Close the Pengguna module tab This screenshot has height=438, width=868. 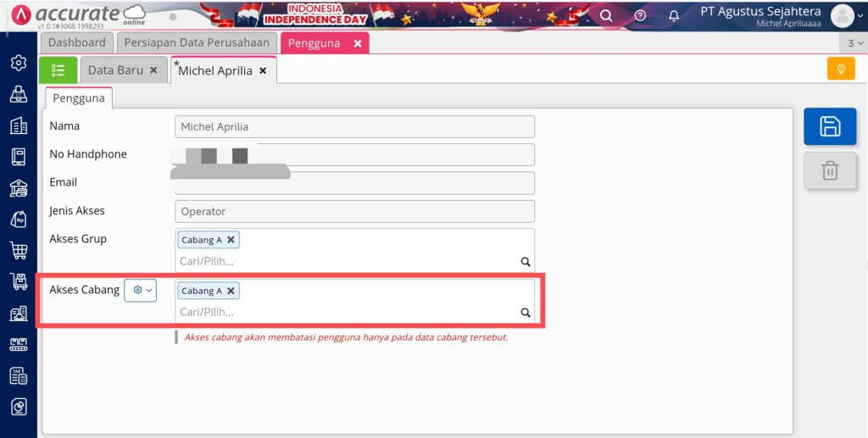(x=358, y=43)
